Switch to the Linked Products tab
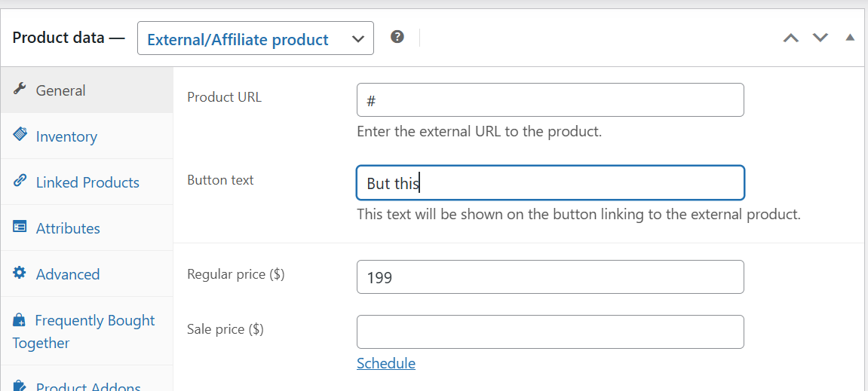868x391 pixels. 87,182
